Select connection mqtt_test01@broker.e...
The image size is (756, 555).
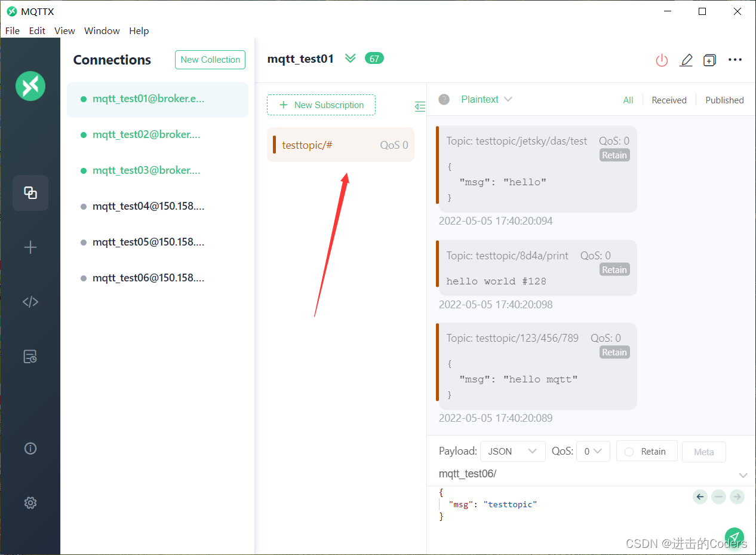tap(158, 99)
